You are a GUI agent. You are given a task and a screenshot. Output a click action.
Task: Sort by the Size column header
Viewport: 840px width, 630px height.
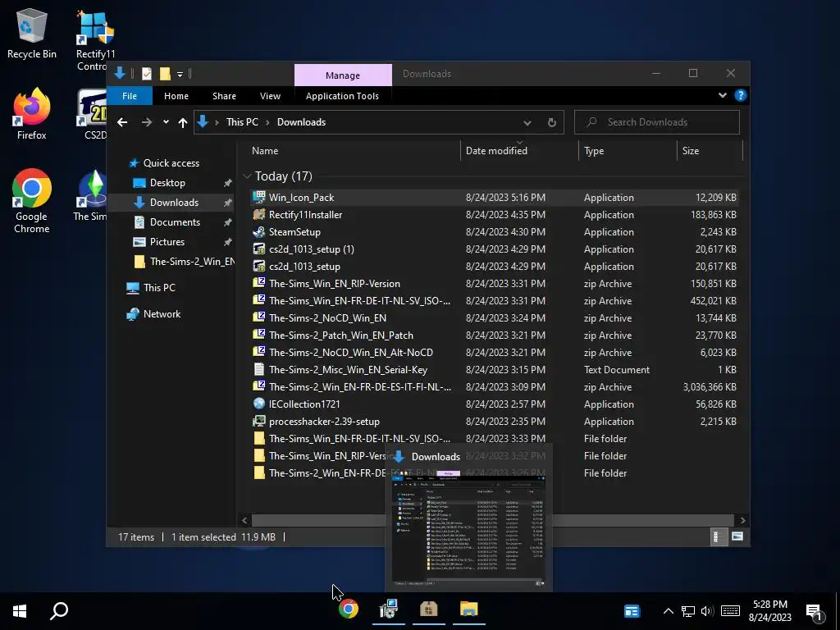[710, 151]
